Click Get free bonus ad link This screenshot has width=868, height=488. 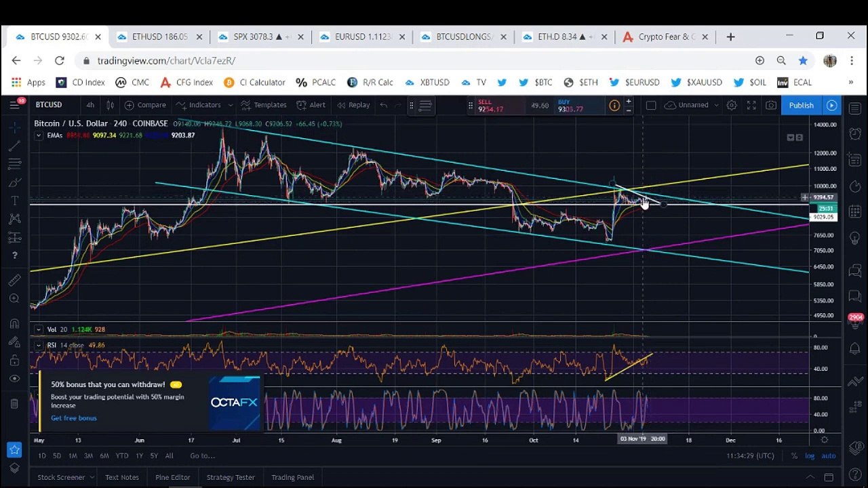point(74,418)
